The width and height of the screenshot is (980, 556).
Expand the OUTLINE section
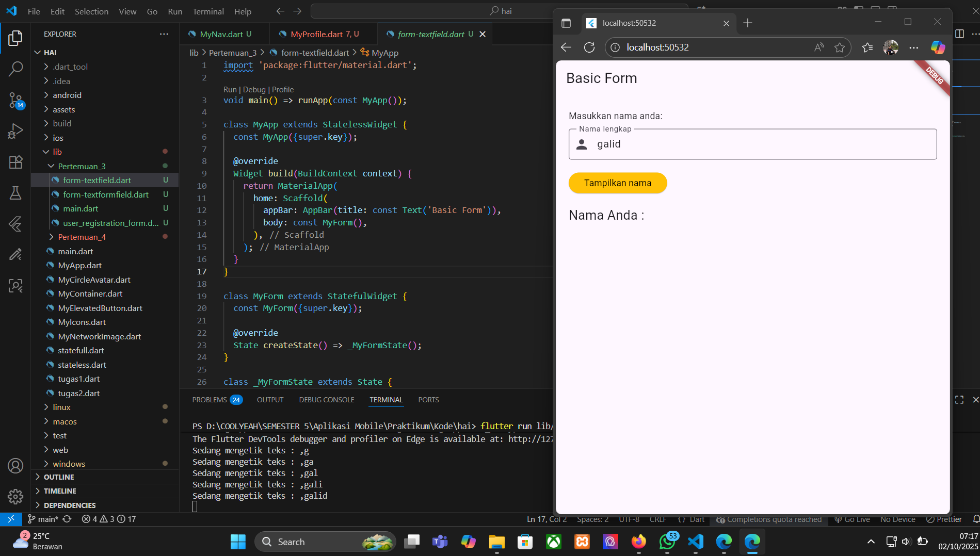[59, 477]
